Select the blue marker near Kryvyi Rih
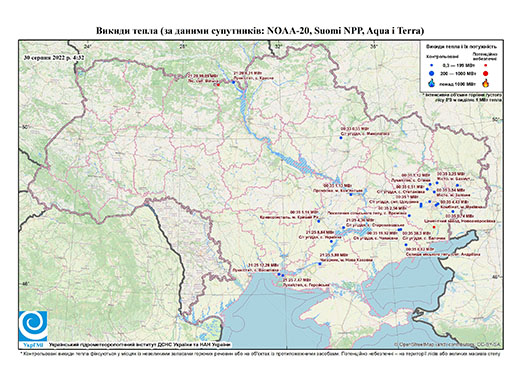 pyautogui.click(x=319, y=221)
